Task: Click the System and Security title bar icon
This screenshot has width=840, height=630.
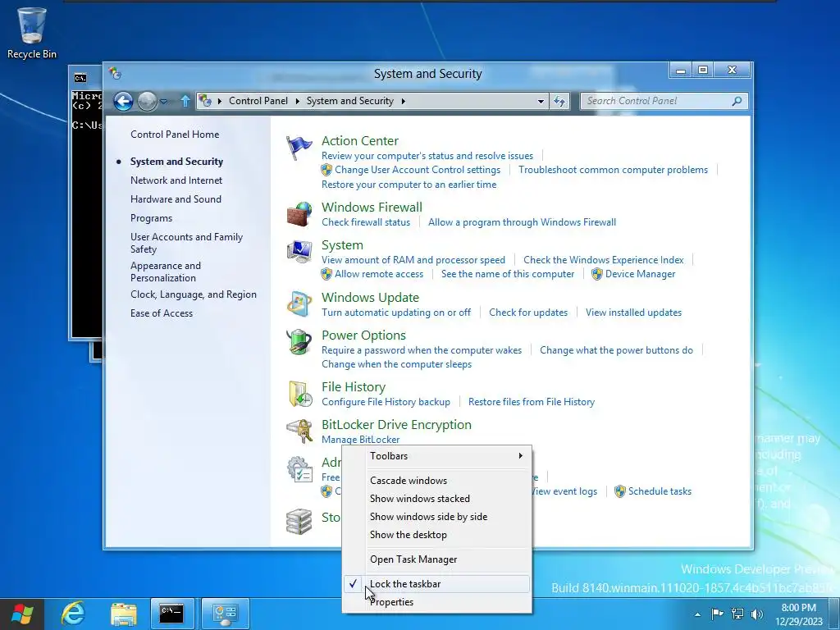Action: click(115, 73)
